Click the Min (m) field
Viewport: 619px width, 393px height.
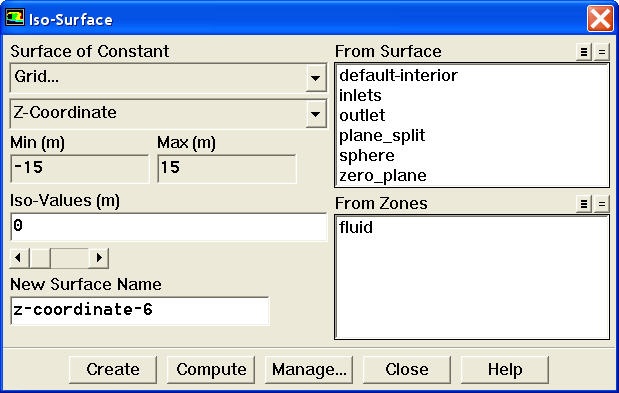tap(80, 168)
